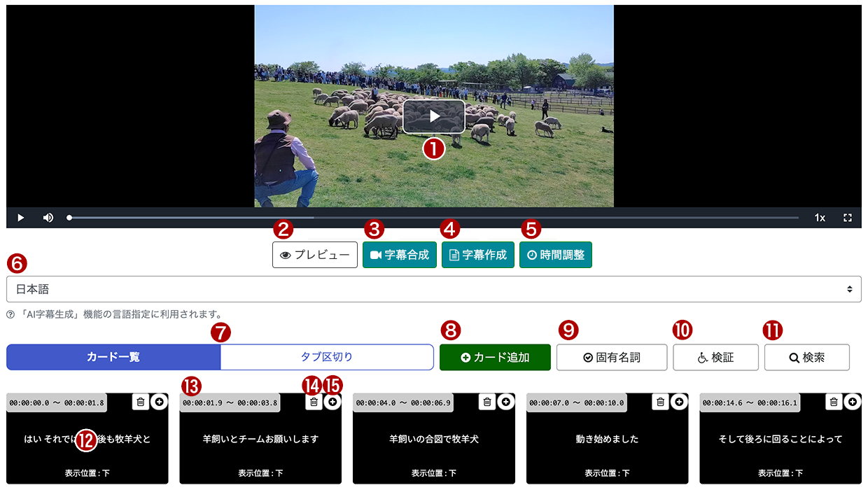
Task: Insert a card after 「羊飼いとチームお願いします」 via plus icon
Action: [x=334, y=402]
